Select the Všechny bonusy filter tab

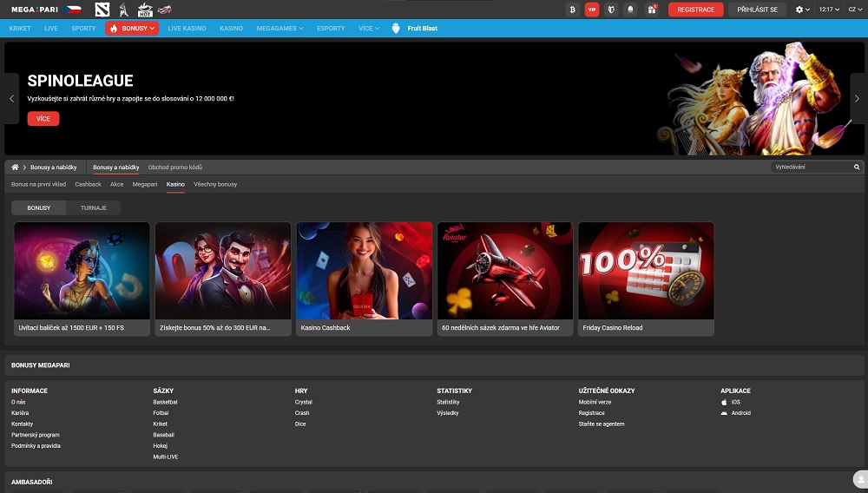(215, 184)
